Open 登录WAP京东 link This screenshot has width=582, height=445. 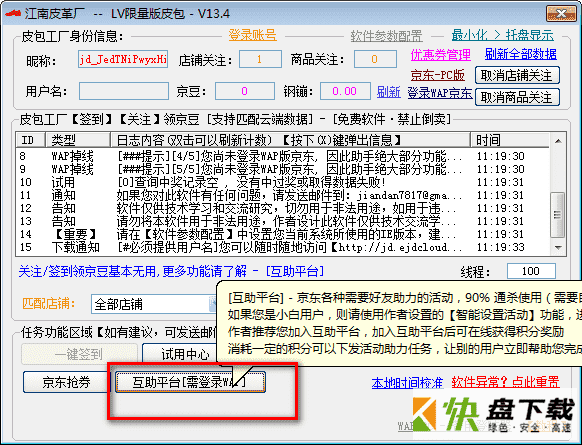point(440,92)
